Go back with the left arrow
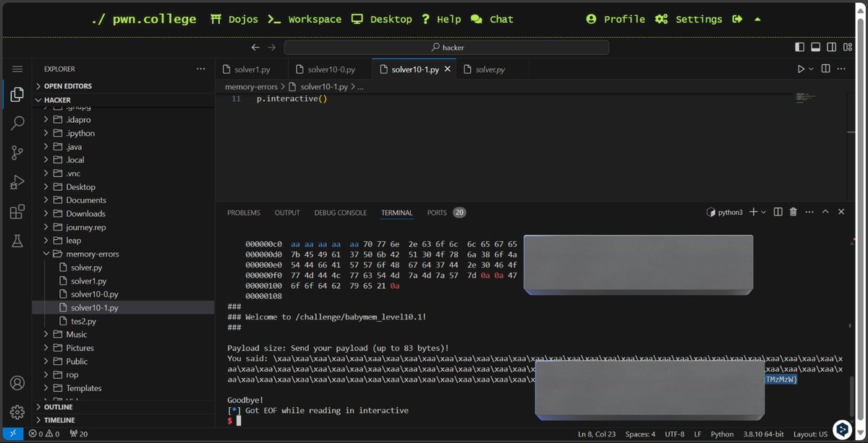The height and width of the screenshot is (443, 868). [x=255, y=47]
